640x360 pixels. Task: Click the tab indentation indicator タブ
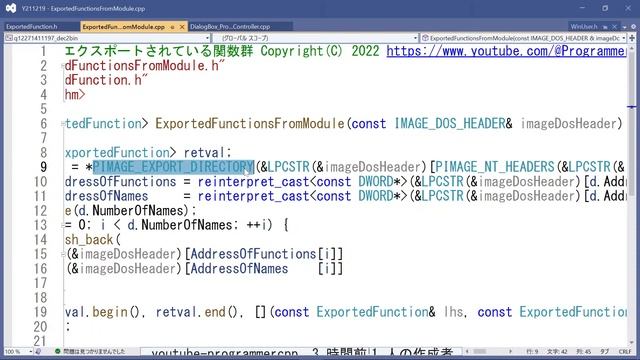click(x=605, y=351)
